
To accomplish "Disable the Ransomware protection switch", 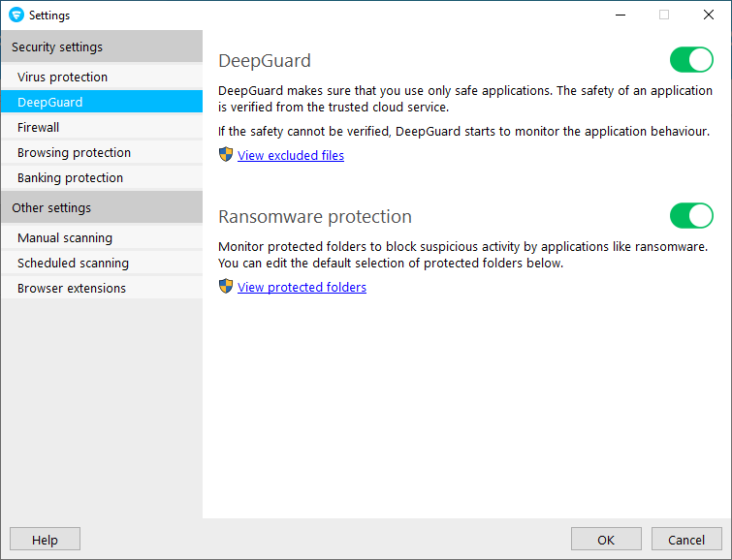I will coord(691,215).
